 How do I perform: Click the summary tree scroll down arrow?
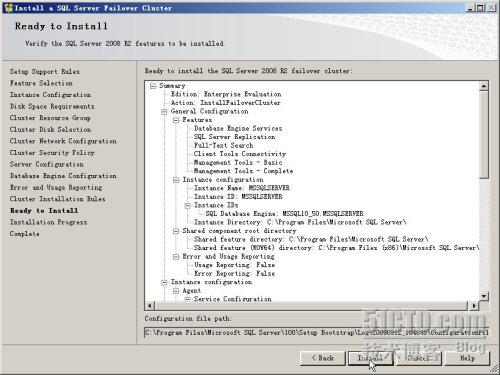point(484,296)
